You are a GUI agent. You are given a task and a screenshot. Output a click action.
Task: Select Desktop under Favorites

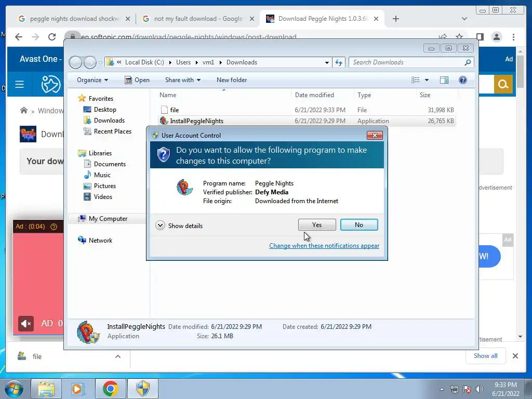coord(105,110)
